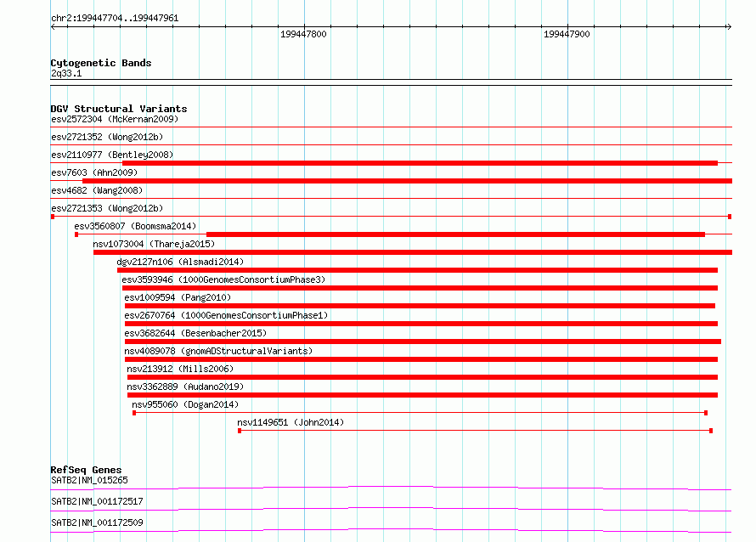756x542 pixels.
Task: Click the left arrow of the ruler
Action: [53, 27]
